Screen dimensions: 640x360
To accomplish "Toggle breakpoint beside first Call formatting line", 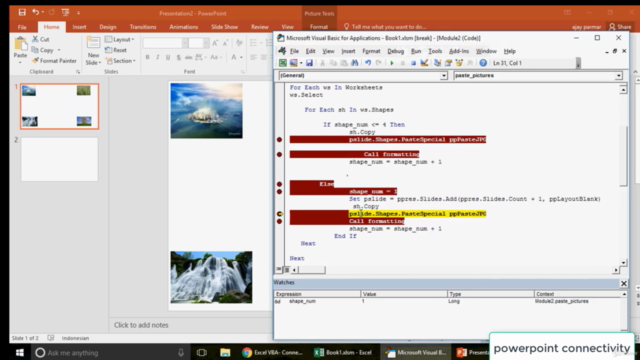I will tap(279, 154).
